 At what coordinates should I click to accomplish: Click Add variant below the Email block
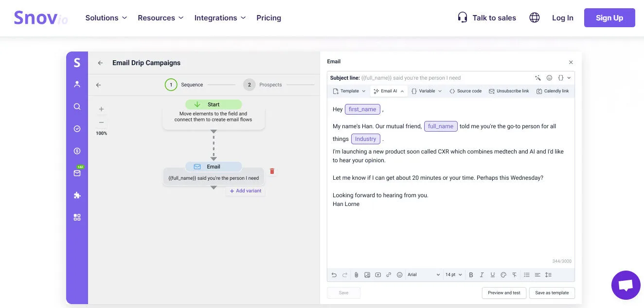click(246, 190)
